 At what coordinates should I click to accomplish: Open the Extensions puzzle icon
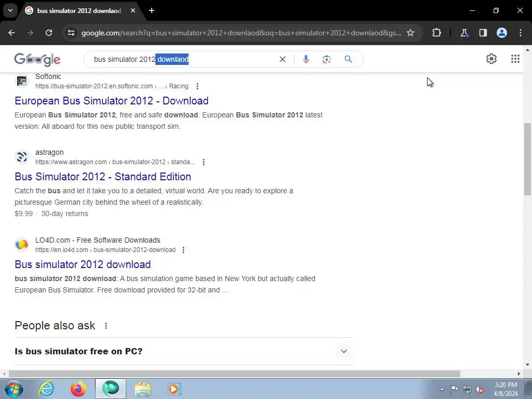click(436, 33)
